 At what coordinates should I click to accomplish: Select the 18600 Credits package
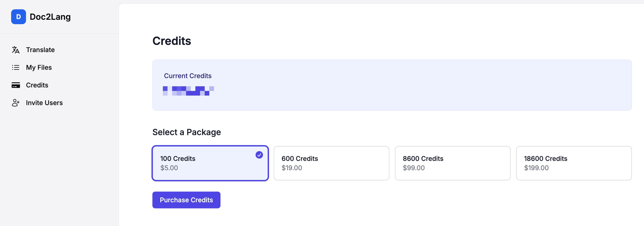pyautogui.click(x=574, y=163)
